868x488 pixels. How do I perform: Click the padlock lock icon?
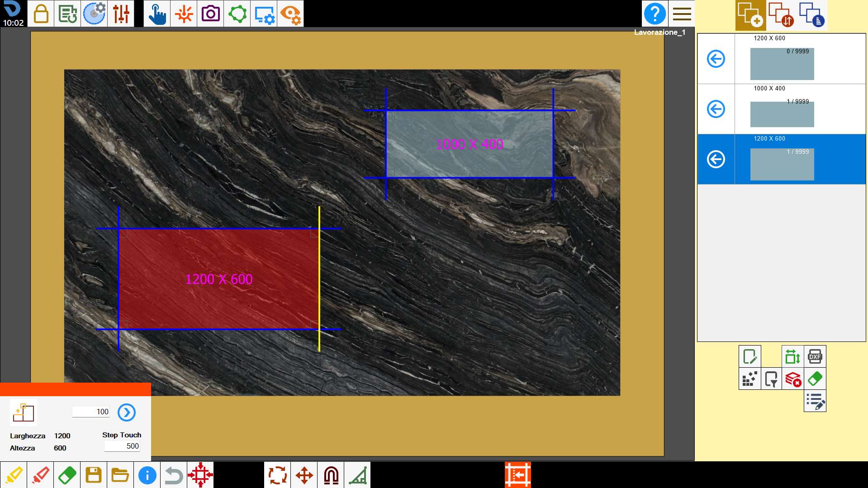tap(41, 14)
